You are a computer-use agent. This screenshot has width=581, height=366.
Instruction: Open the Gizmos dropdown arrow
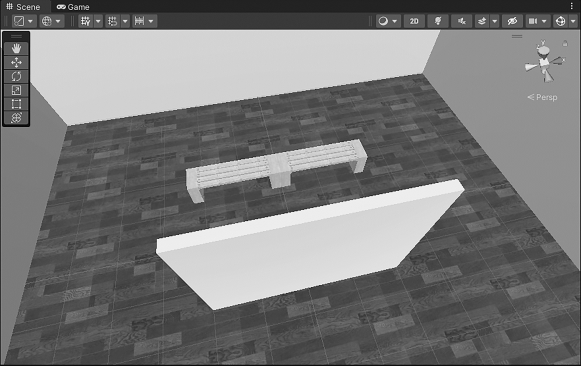[573, 21]
